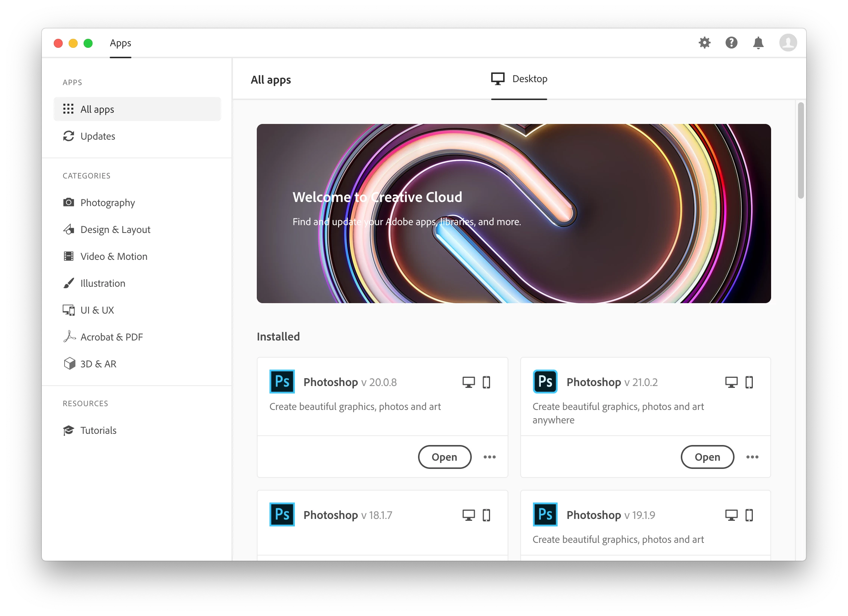The height and width of the screenshot is (616, 848).
Task: Open Photoshop v 20.0.8
Action: pos(444,457)
